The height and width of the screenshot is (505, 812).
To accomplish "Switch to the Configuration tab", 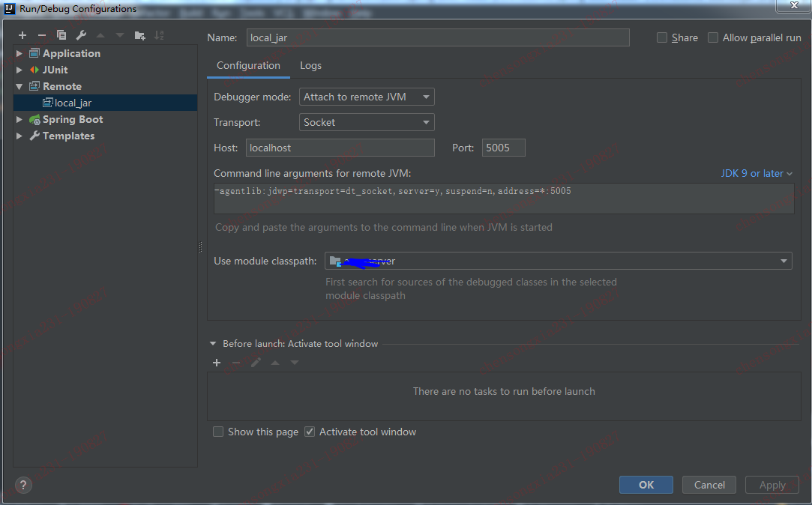I will [x=249, y=66].
